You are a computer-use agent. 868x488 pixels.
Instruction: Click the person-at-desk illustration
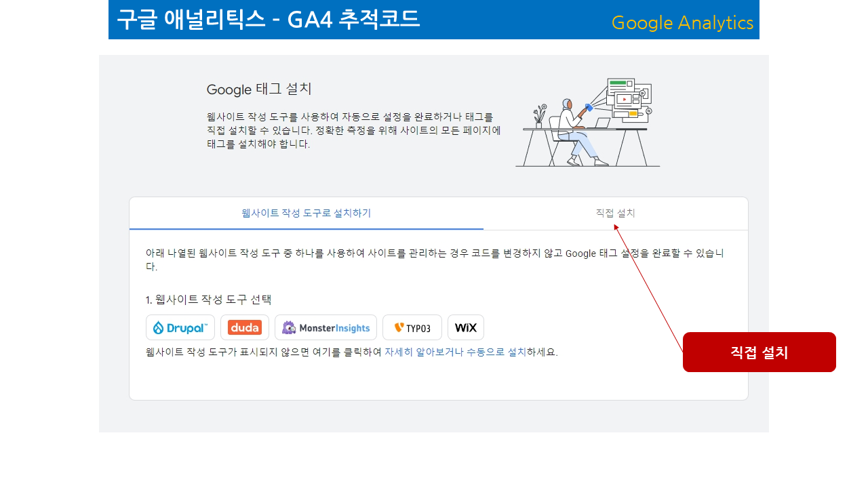pos(587,122)
